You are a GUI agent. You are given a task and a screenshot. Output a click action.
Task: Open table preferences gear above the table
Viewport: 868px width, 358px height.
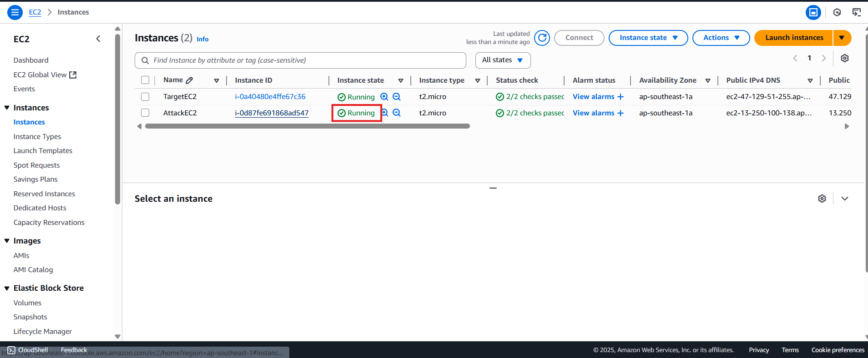(845, 58)
